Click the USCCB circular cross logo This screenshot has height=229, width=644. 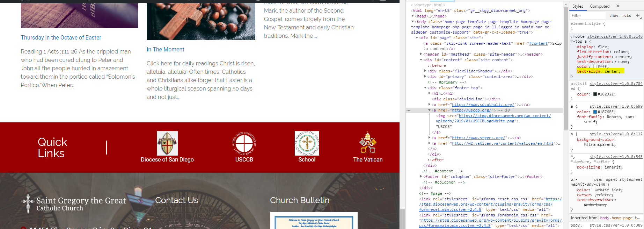tap(244, 143)
